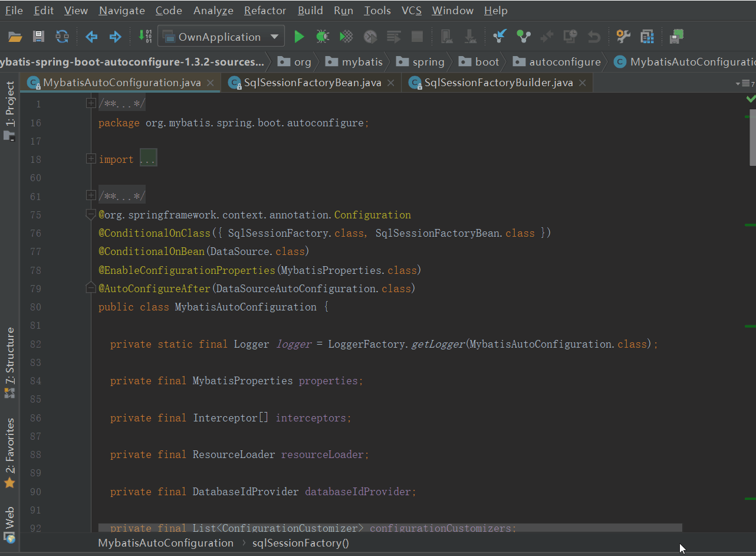Viewport: 756px width, 556px height.
Task: Click the mybatis breadcrumb folder
Action: (354, 61)
